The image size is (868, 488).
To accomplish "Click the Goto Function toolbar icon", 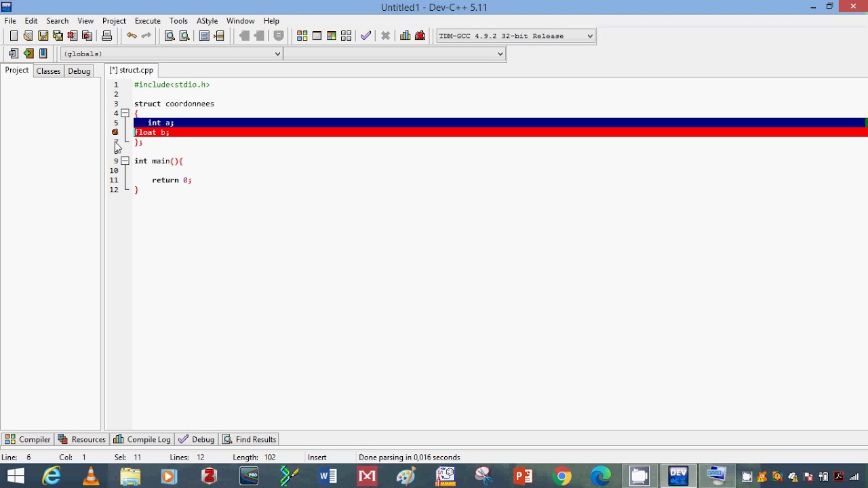I will [x=204, y=36].
